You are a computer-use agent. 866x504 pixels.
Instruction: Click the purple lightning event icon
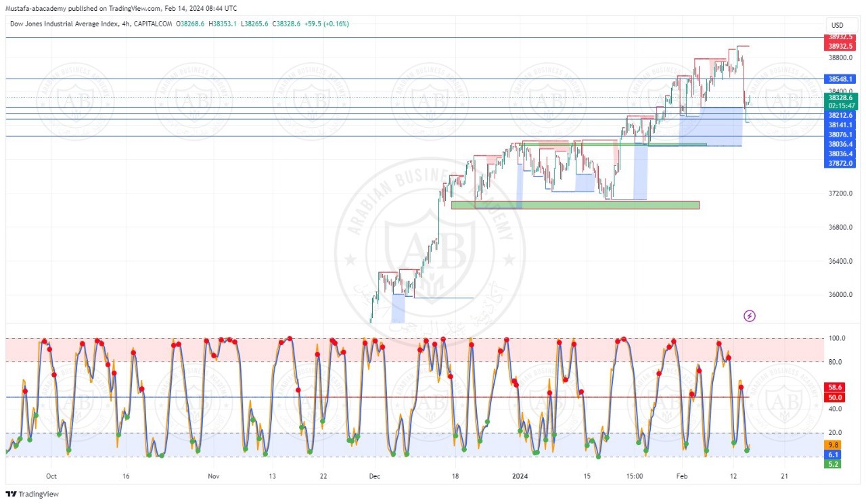750,316
